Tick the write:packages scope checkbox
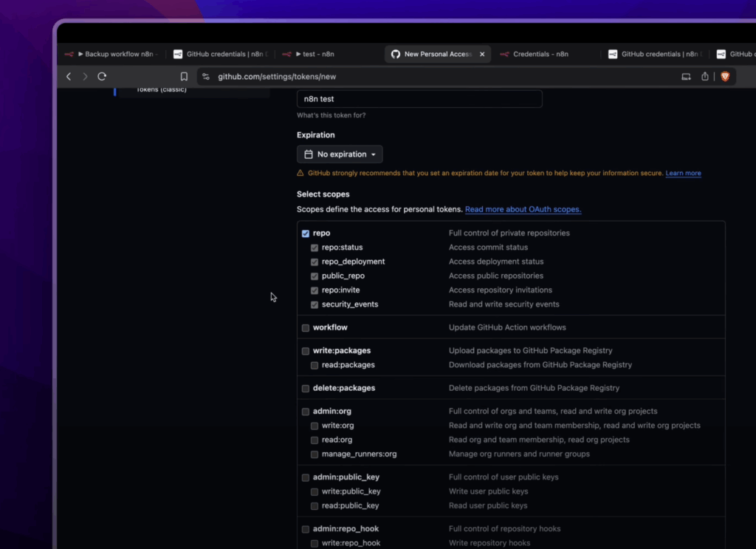The width and height of the screenshot is (756, 549). coord(306,351)
